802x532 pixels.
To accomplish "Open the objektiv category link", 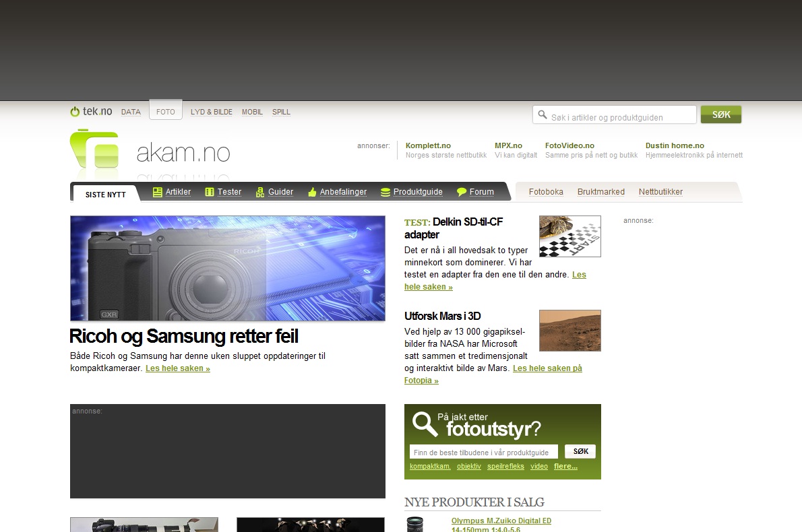I will point(469,466).
